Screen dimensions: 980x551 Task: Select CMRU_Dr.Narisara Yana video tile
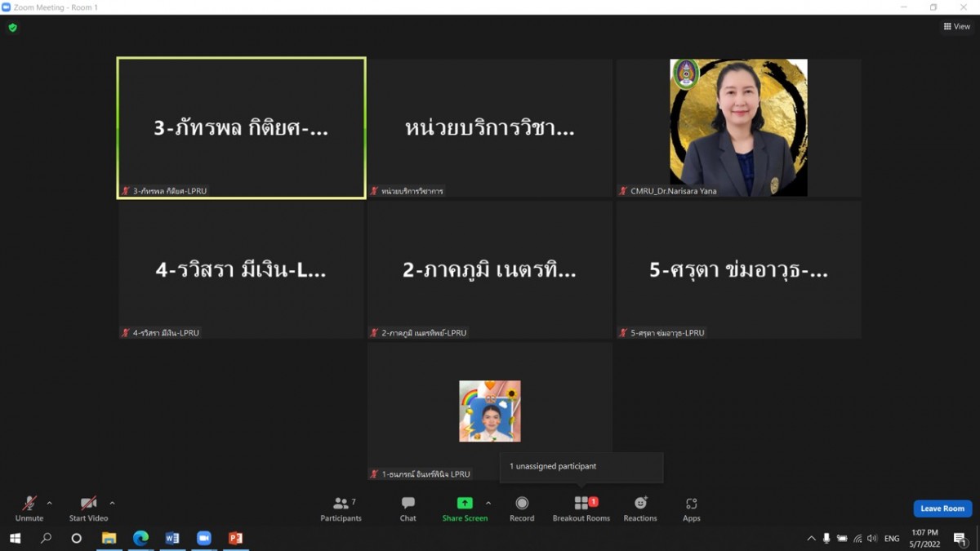(738, 127)
